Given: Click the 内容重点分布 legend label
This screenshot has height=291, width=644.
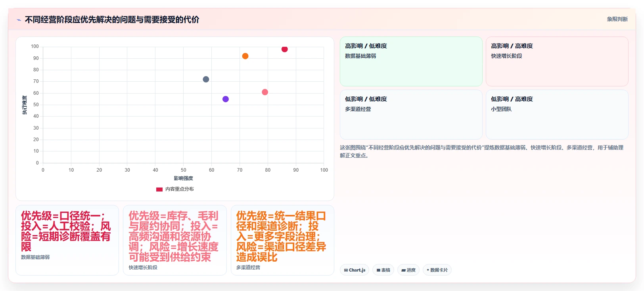Looking at the screenshot, I should click(179, 189).
